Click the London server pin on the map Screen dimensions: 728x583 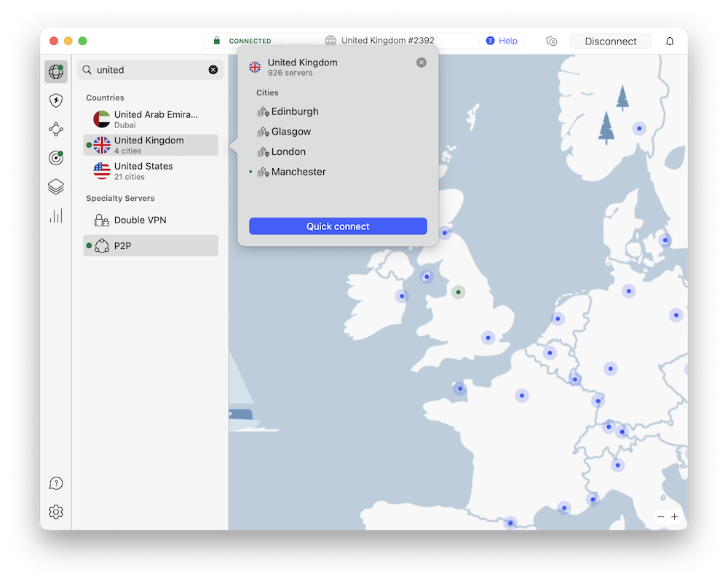488,338
